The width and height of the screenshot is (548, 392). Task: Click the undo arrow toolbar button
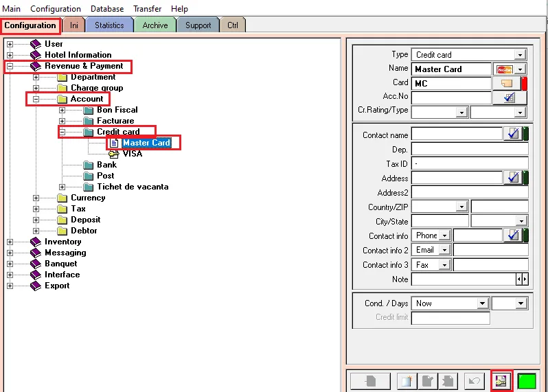(x=475, y=381)
